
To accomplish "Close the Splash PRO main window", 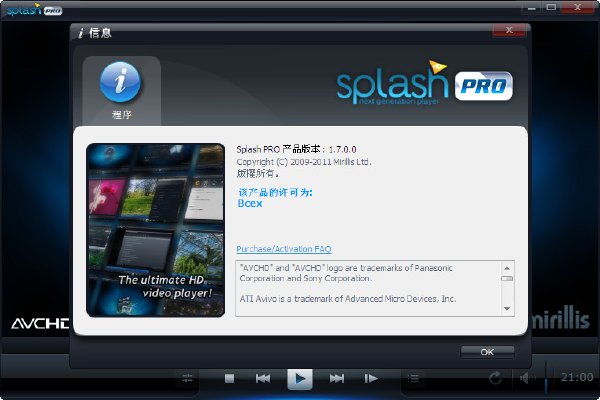I will pyautogui.click(x=578, y=7).
